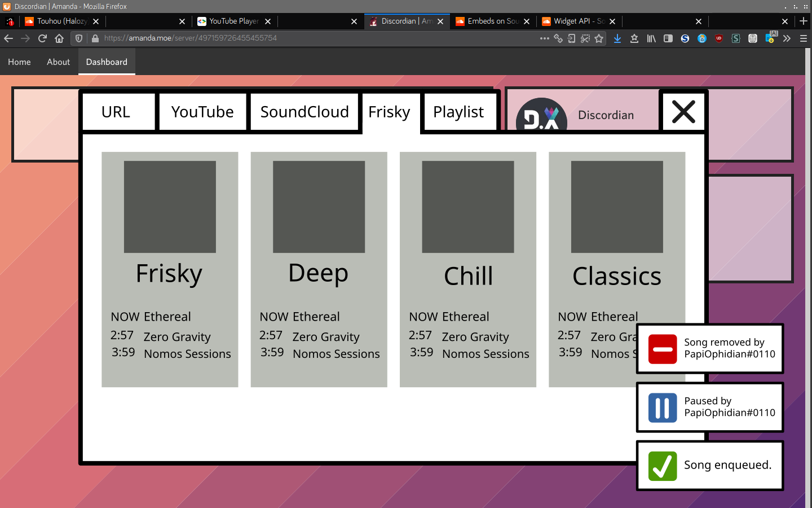Image resolution: width=812 pixels, height=508 pixels.
Task: Click the Deep station album thumbnail
Action: (319, 207)
